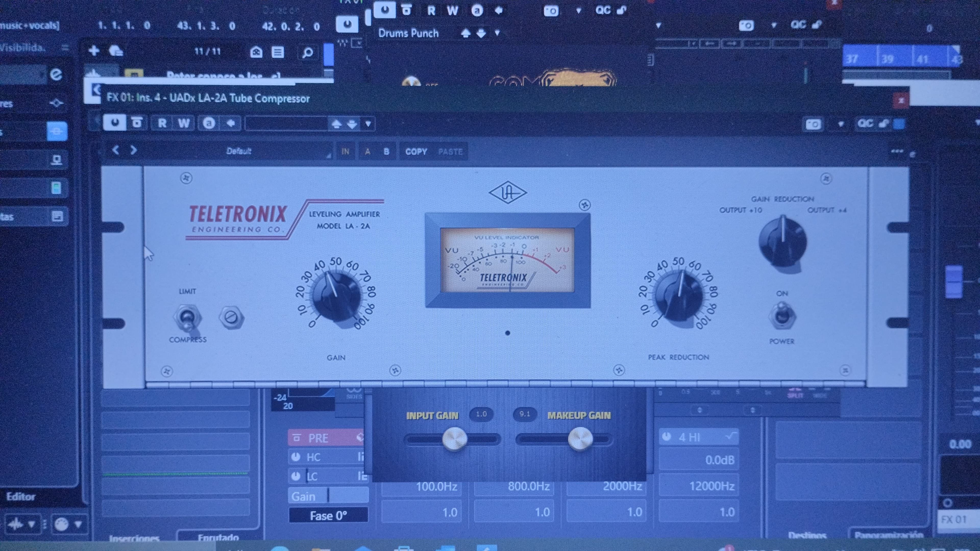
Task: Click the LA-2A plugin bypass icon
Action: coord(137,123)
